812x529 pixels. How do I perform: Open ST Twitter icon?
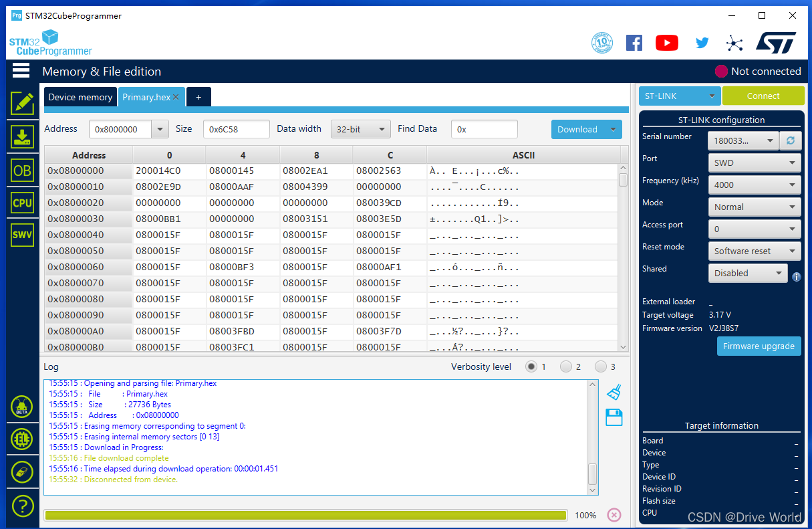(x=702, y=43)
